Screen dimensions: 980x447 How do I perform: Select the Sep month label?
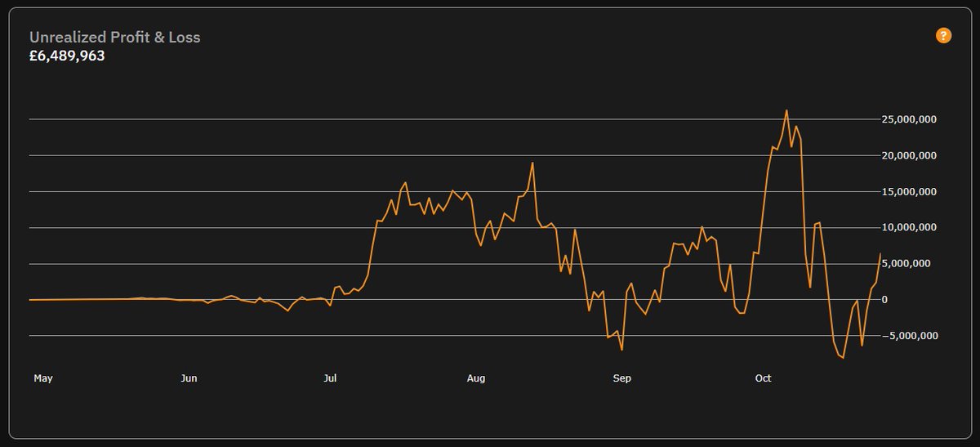click(x=621, y=378)
